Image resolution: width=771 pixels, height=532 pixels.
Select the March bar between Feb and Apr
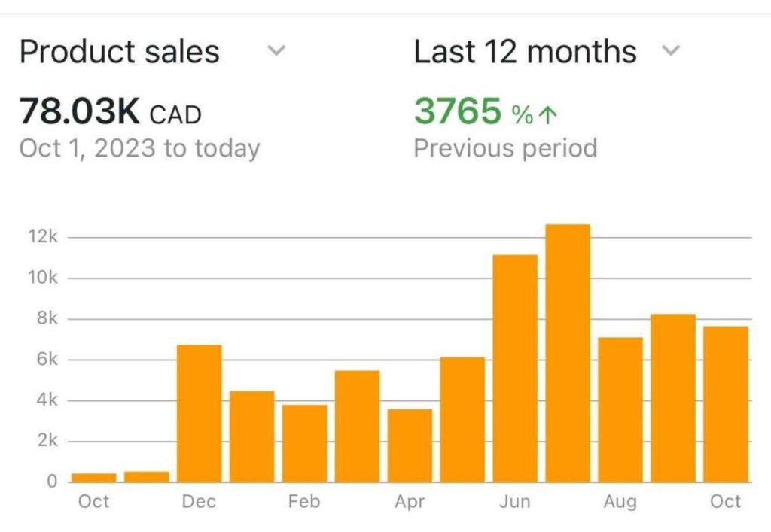coord(358,426)
